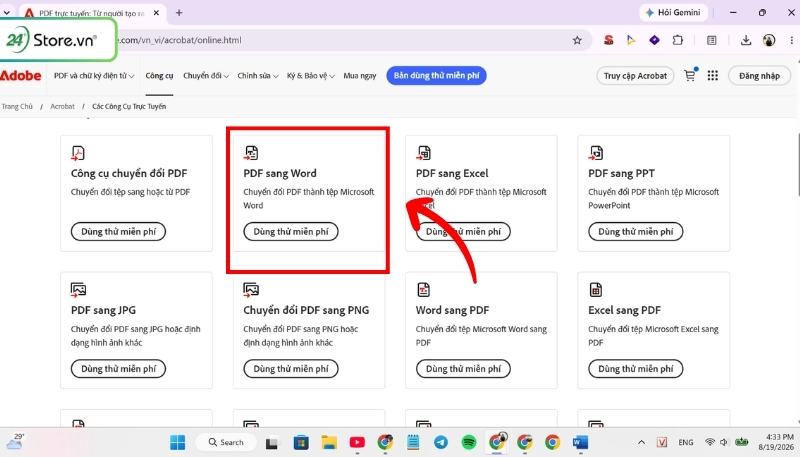Viewport: 800px width, 457px height.
Task: Click the page vertical scrollbar
Action: point(797,164)
